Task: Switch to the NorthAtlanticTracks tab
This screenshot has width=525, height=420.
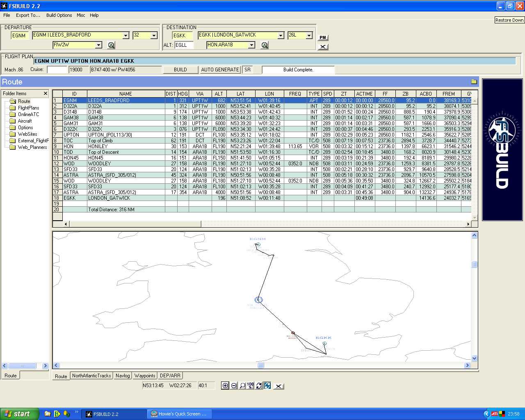Action: (x=91, y=376)
